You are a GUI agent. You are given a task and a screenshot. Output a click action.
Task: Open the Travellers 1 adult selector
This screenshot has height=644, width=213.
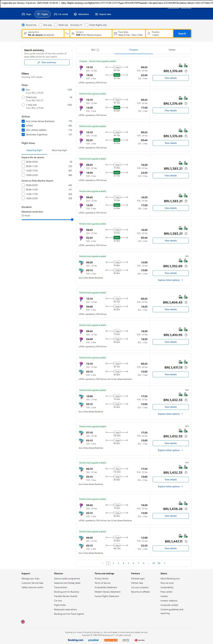point(159,33)
